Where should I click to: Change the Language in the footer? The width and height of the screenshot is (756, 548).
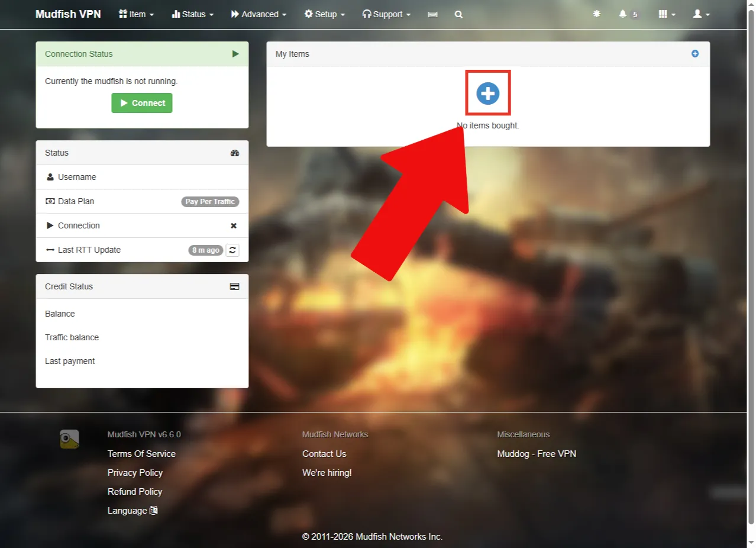pos(133,511)
